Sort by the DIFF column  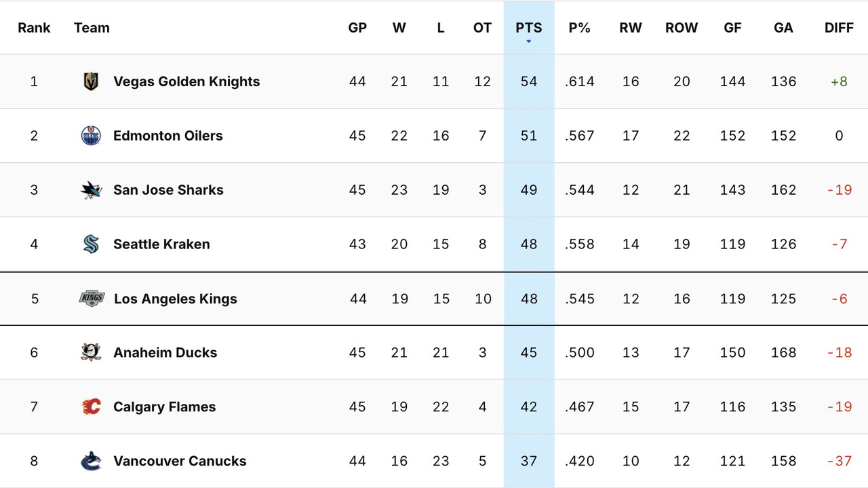coord(839,28)
